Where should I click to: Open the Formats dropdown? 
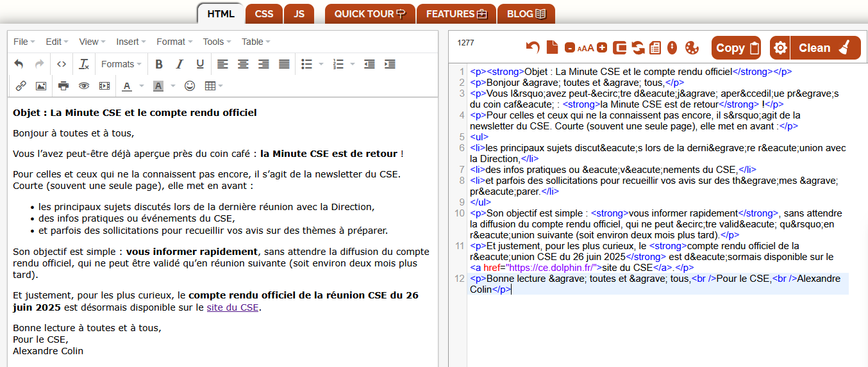pos(121,64)
